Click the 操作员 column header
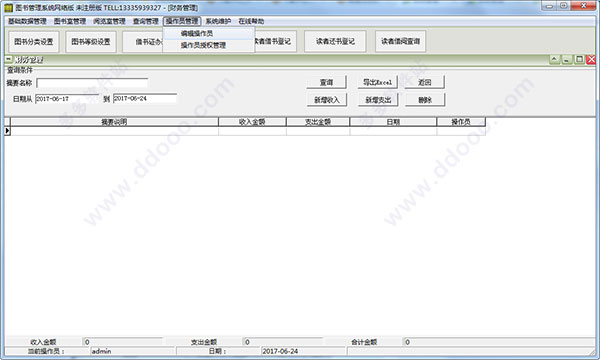Screen dimensions: 600x360 (461, 122)
